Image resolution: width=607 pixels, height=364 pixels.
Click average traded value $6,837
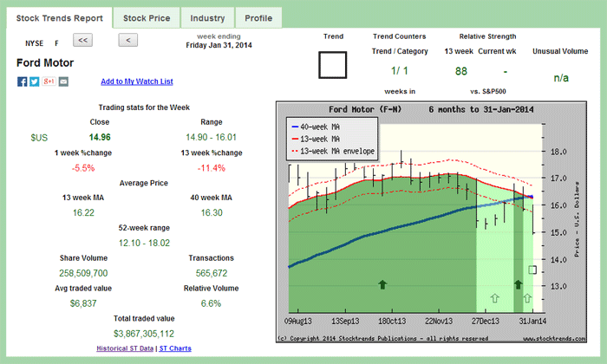(x=83, y=303)
